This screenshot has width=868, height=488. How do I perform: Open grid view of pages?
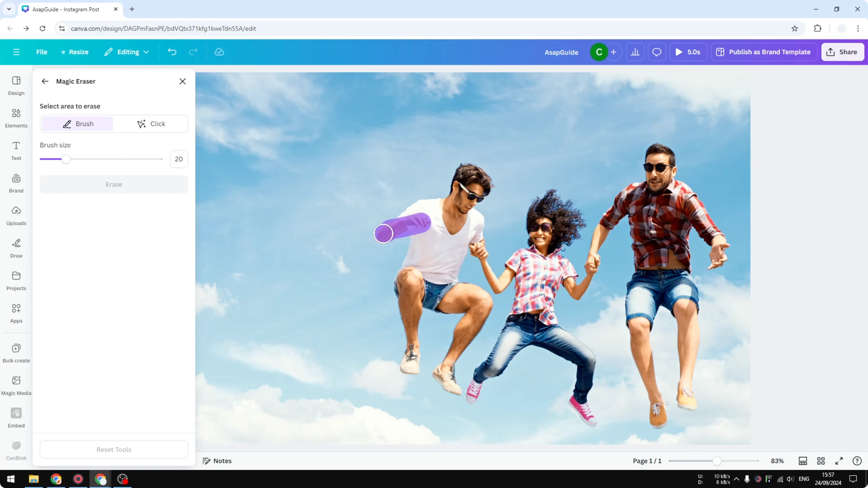[821, 461]
